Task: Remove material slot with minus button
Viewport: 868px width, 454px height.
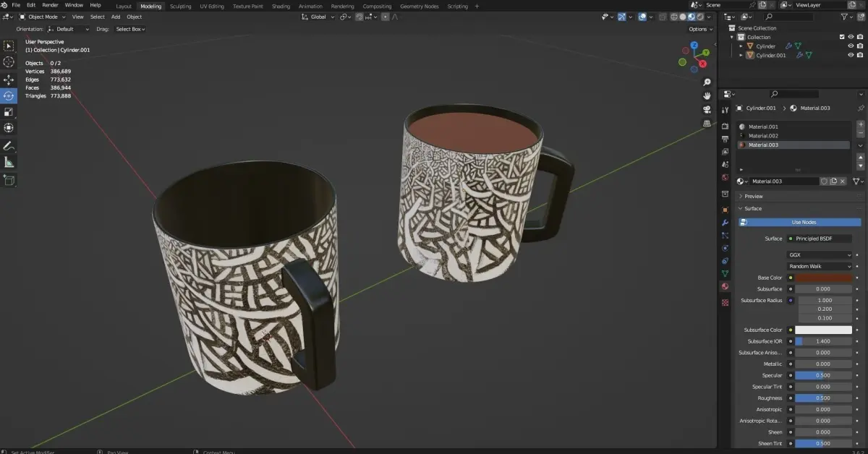Action: [x=861, y=134]
